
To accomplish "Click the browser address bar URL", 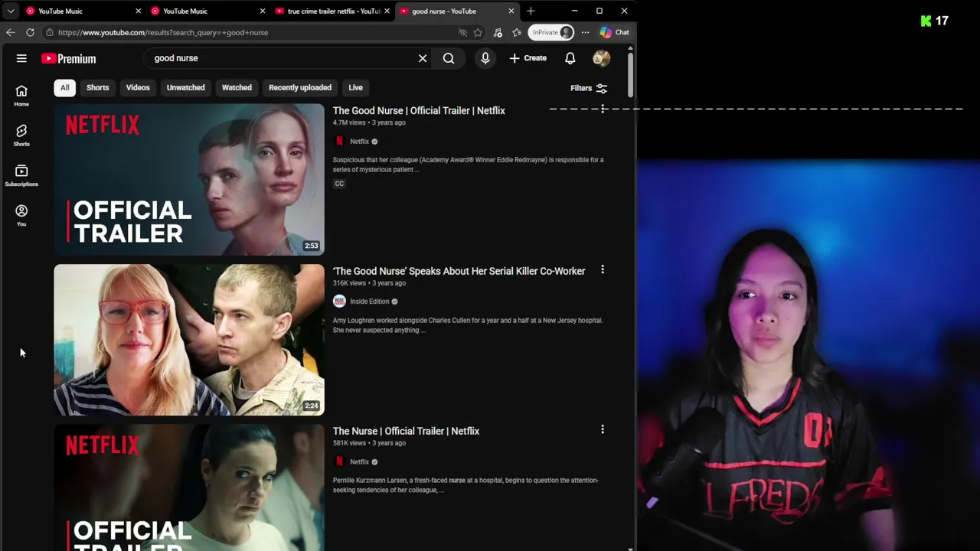I will pyautogui.click(x=163, y=32).
